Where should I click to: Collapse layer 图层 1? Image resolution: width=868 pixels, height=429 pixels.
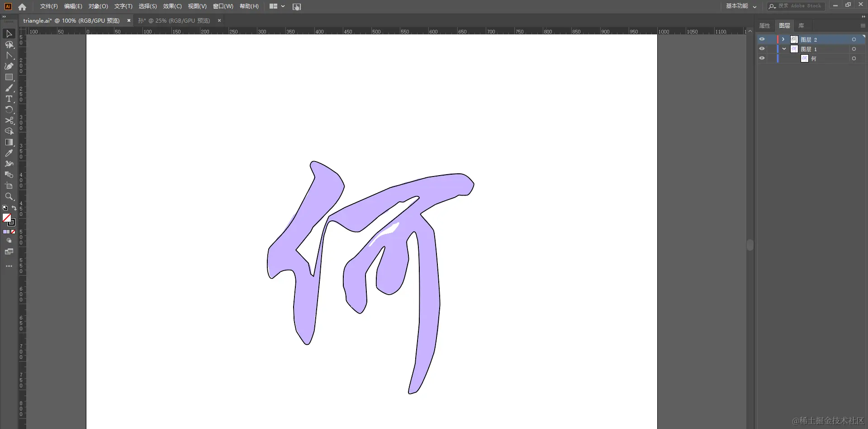[784, 48]
